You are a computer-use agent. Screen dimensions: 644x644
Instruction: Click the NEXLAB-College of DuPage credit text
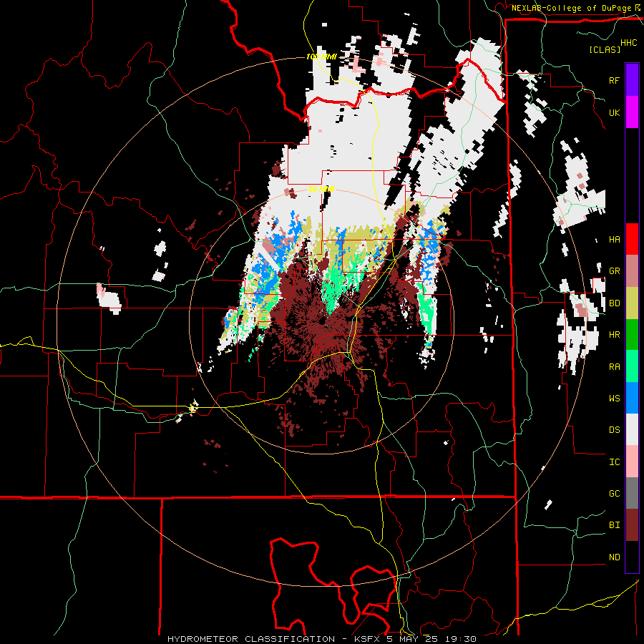click(571, 8)
